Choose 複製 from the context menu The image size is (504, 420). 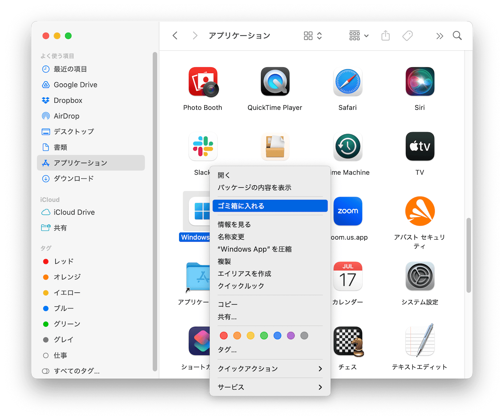270,261
